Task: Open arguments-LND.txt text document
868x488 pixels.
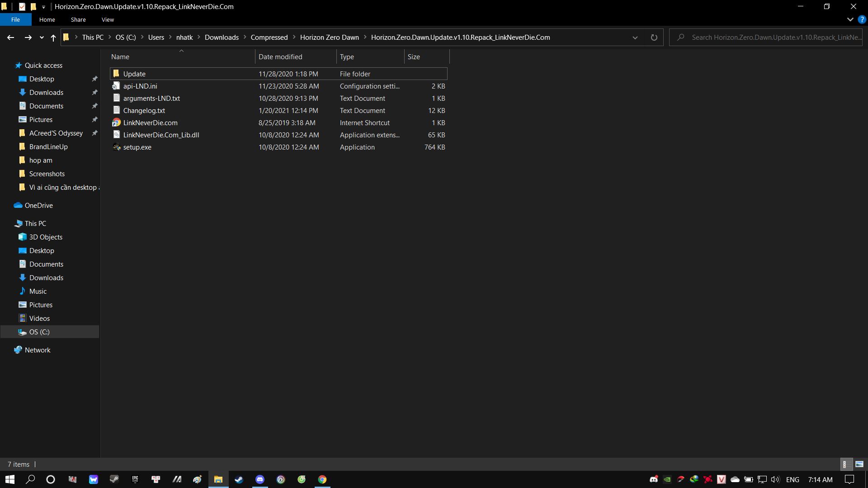Action: click(x=151, y=98)
